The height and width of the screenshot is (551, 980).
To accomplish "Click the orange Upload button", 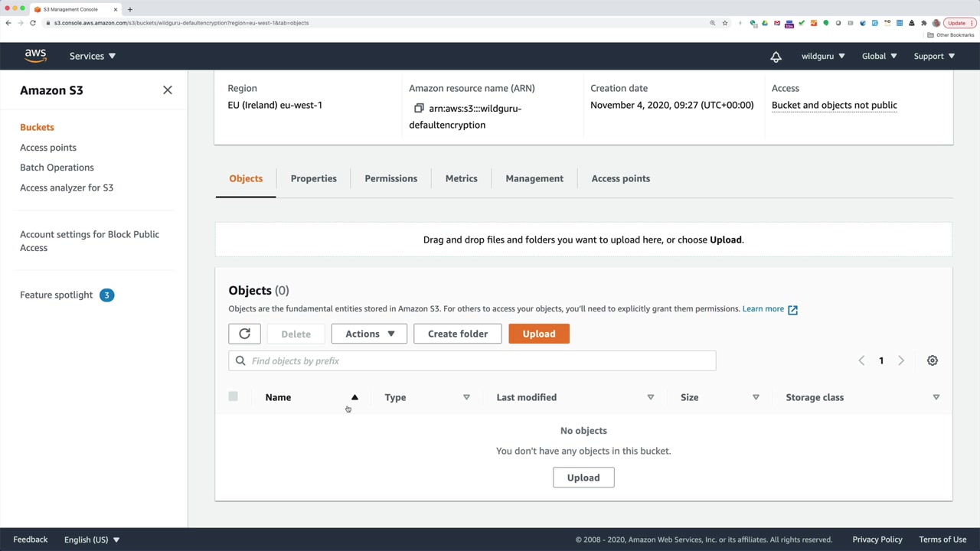I will tap(539, 334).
